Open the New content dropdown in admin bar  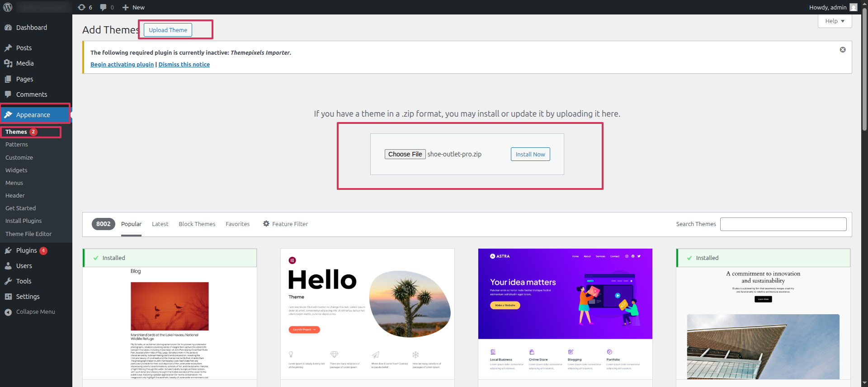point(134,7)
